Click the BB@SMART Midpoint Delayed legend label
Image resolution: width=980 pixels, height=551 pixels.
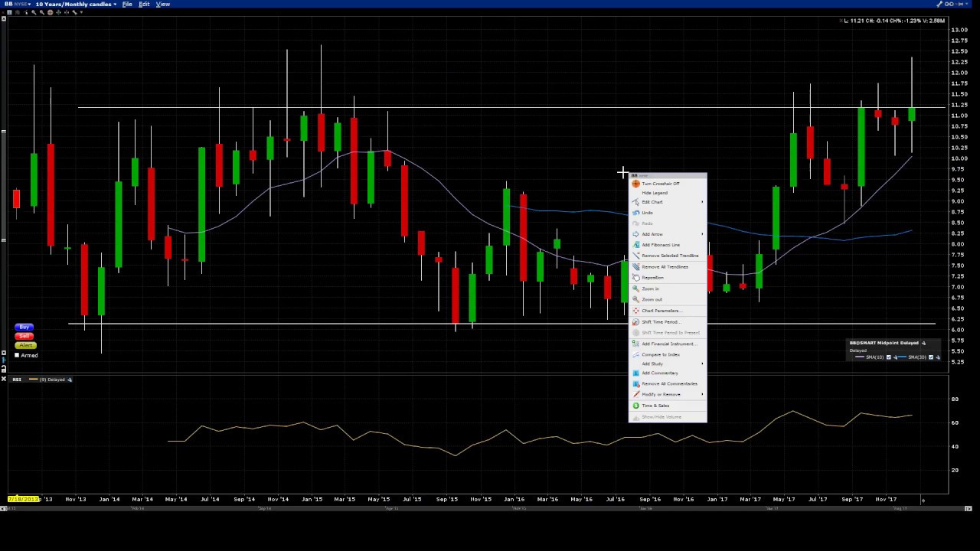(884, 343)
